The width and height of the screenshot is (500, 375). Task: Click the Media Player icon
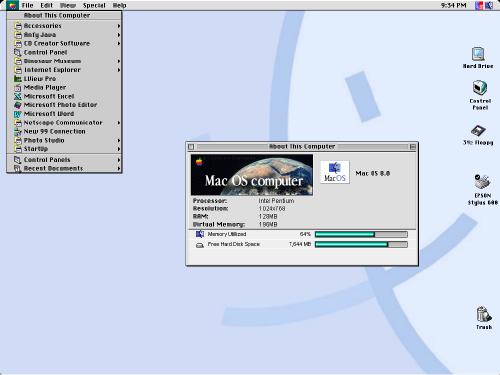pos(18,88)
